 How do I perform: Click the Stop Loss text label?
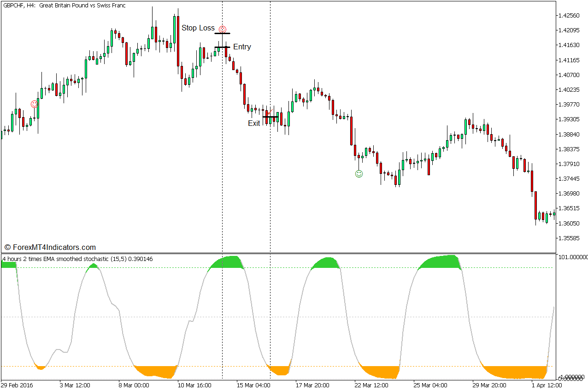click(x=198, y=28)
